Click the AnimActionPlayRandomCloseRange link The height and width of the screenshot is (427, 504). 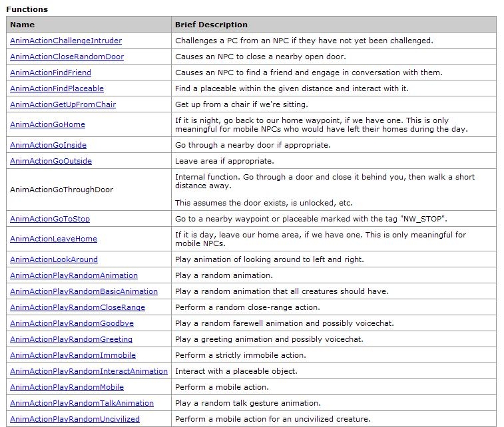click(77, 307)
